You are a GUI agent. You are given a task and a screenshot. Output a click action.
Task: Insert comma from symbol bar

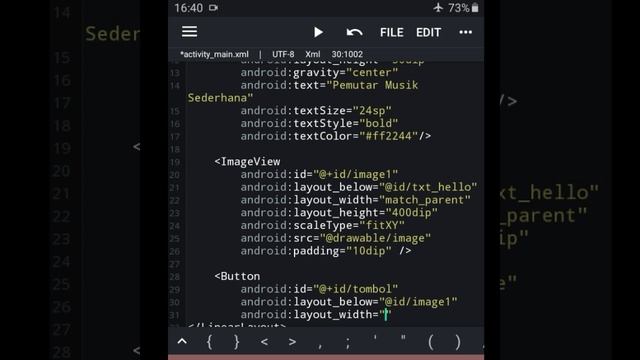320,345
